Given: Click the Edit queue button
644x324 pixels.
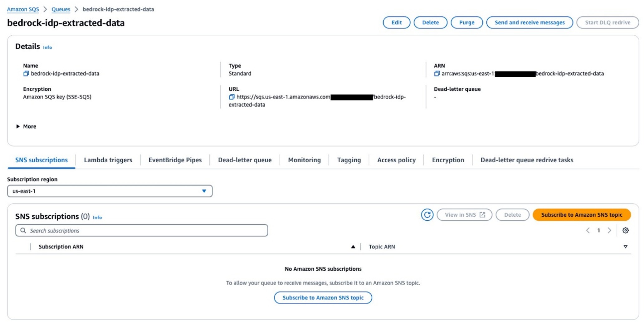Looking at the screenshot, I should (x=397, y=22).
